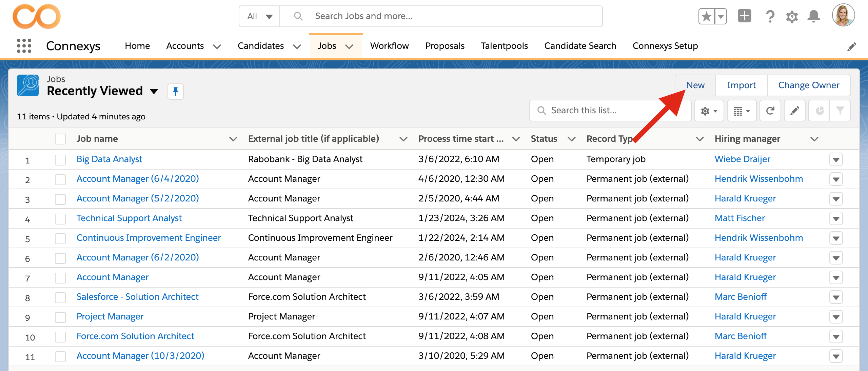
Task: Open the Talentpools tab
Action: pyautogui.click(x=504, y=46)
